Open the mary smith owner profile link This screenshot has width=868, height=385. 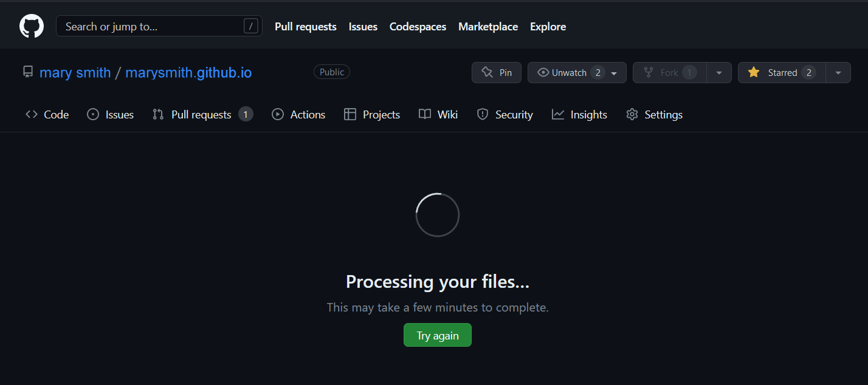(75, 73)
